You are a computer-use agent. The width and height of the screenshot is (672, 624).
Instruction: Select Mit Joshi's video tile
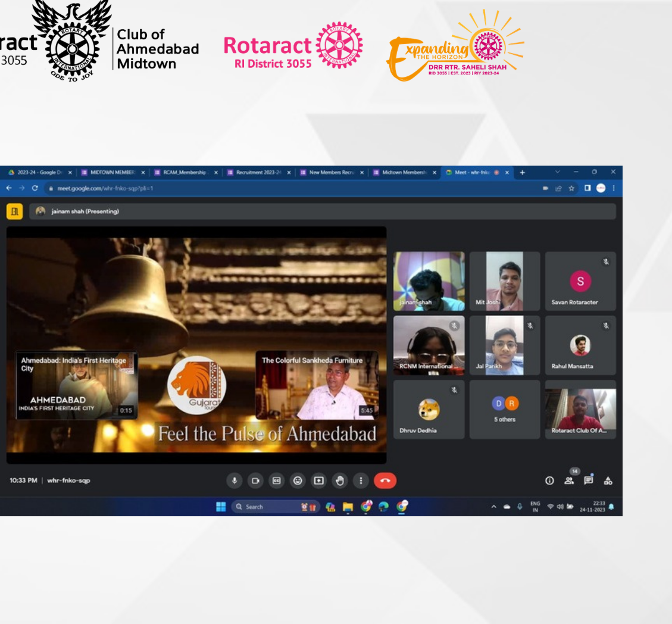[505, 281]
